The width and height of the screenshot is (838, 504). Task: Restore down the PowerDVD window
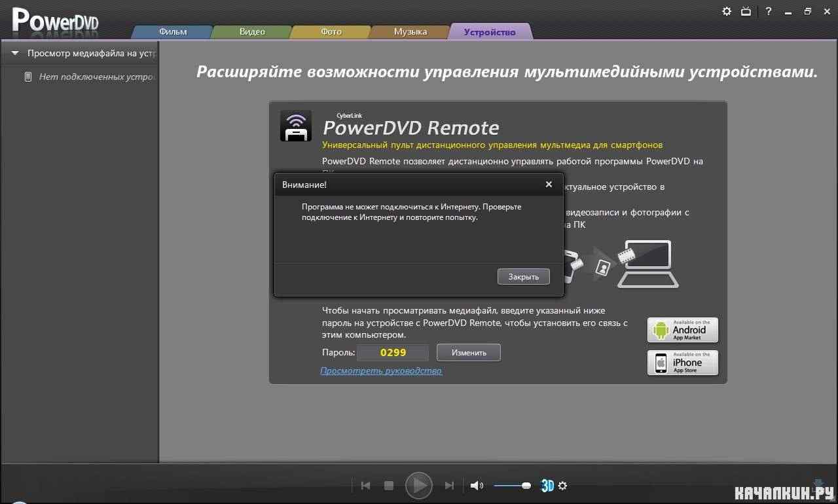coord(808,11)
